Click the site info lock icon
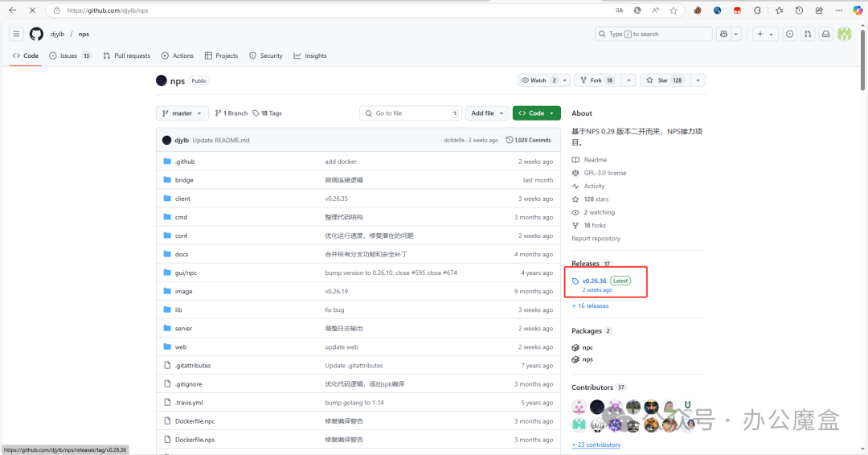The width and height of the screenshot is (868, 455). tap(56, 10)
